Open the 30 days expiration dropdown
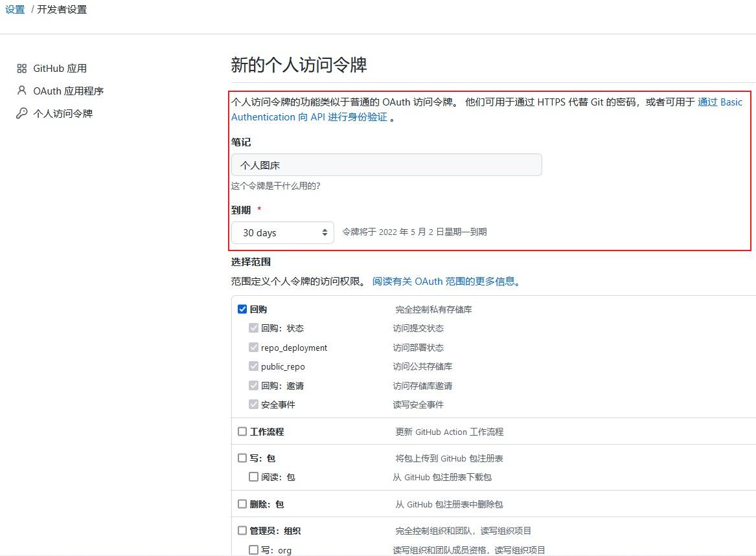 tap(282, 233)
